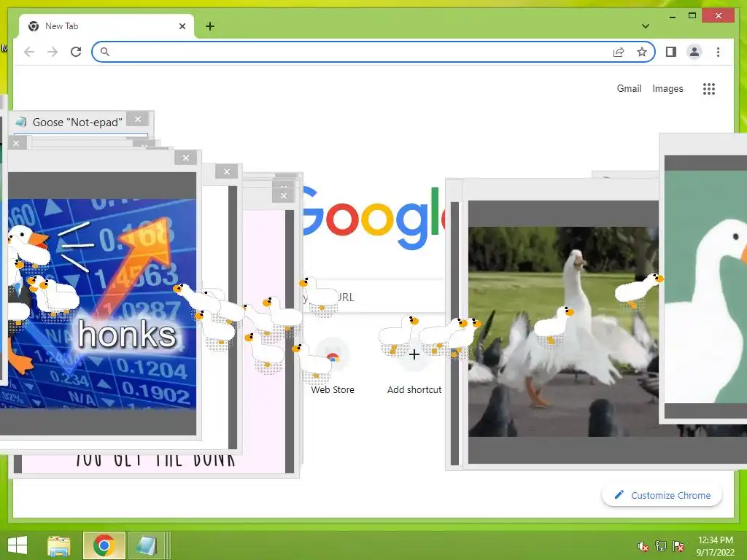Image resolution: width=747 pixels, height=560 pixels.
Task: Maximize the Chrome window
Action: pyautogui.click(x=692, y=16)
